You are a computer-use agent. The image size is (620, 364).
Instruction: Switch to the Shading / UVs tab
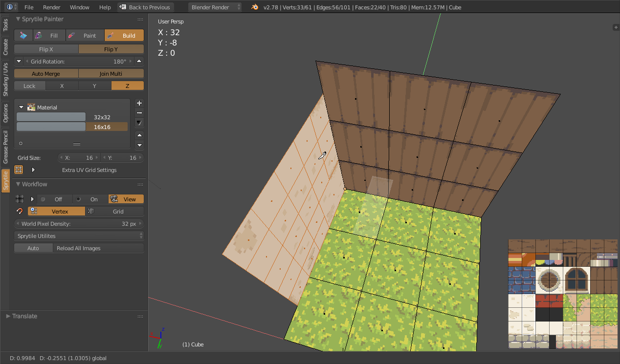5,79
